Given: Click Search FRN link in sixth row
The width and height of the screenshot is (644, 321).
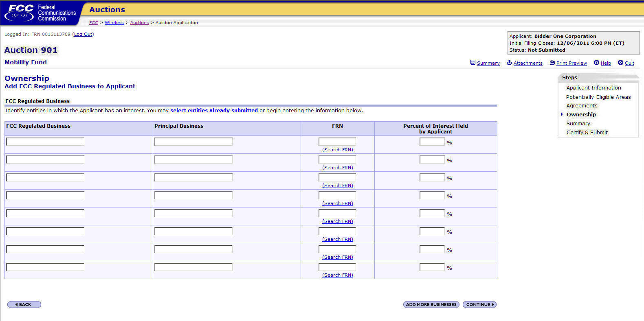Looking at the screenshot, I should coord(338,240).
